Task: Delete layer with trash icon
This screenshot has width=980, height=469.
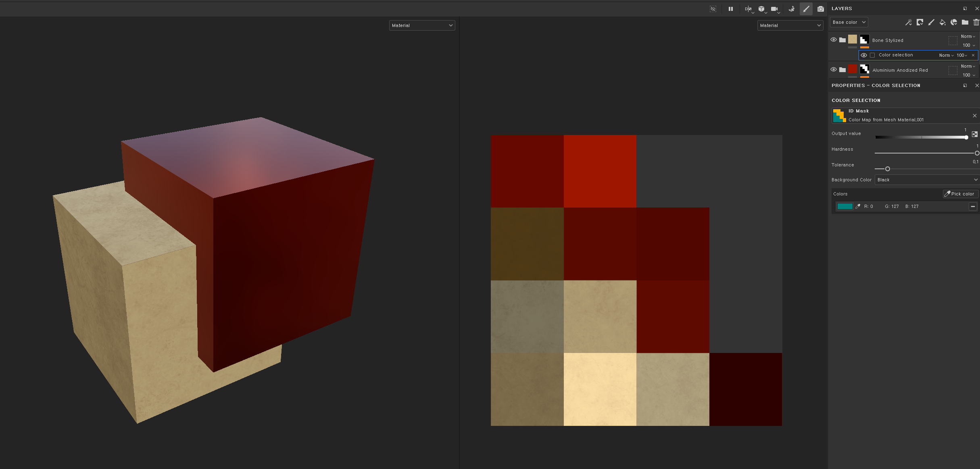Action: coord(976,22)
